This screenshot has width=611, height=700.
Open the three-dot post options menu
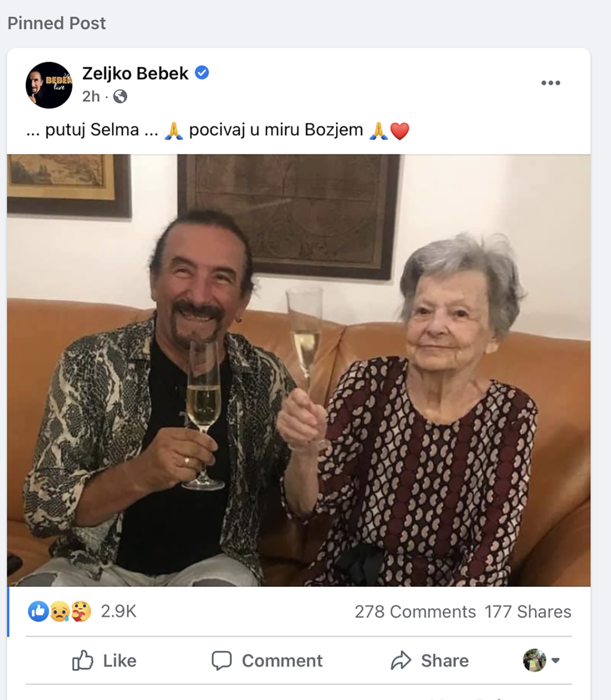550,83
